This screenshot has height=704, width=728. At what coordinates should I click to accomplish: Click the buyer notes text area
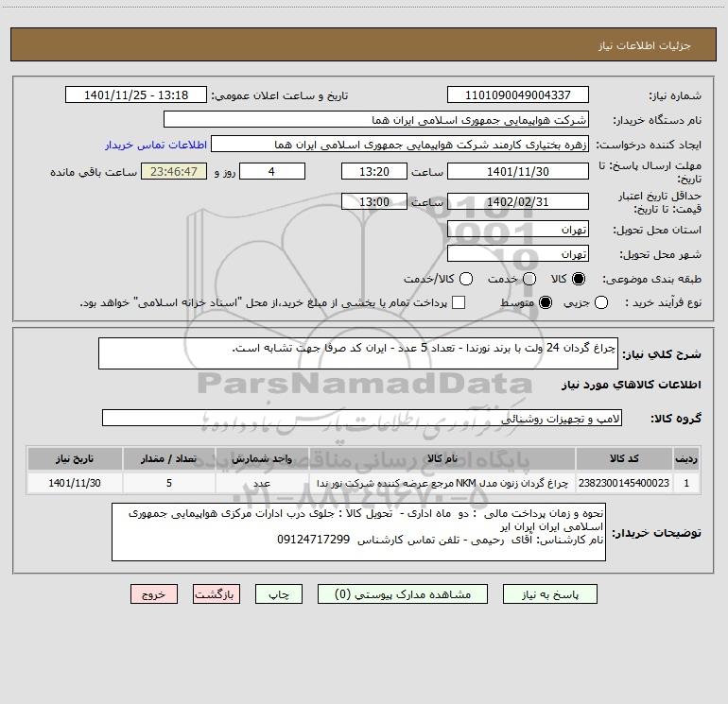click(358, 532)
